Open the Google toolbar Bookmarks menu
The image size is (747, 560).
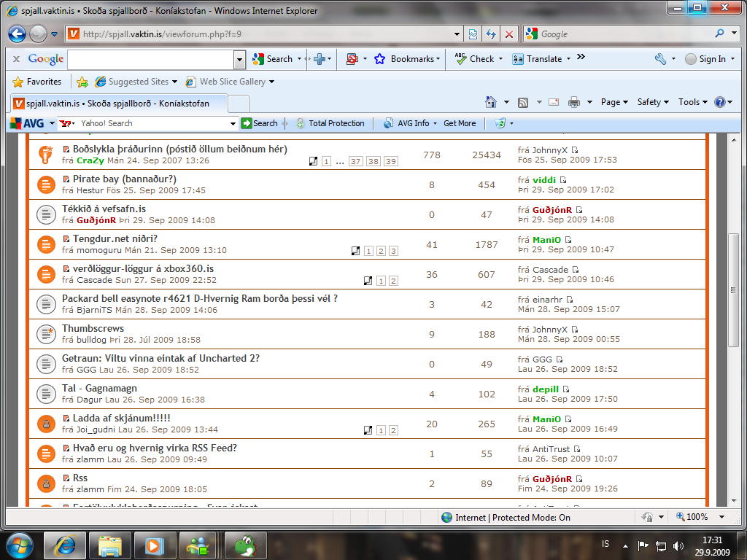[406, 59]
